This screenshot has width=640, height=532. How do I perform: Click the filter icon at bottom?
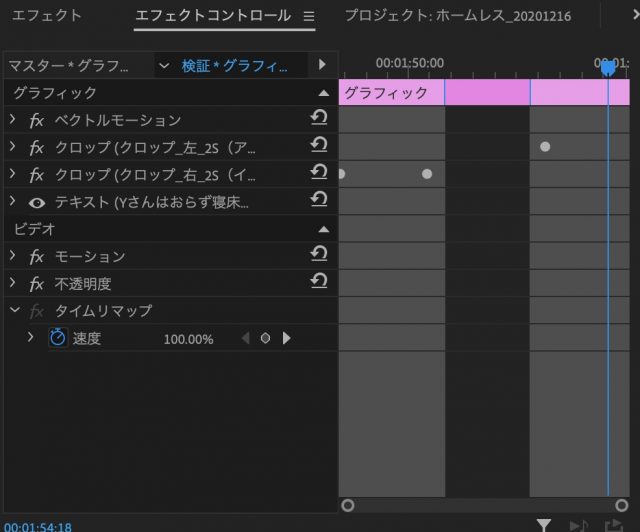pyautogui.click(x=543, y=524)
